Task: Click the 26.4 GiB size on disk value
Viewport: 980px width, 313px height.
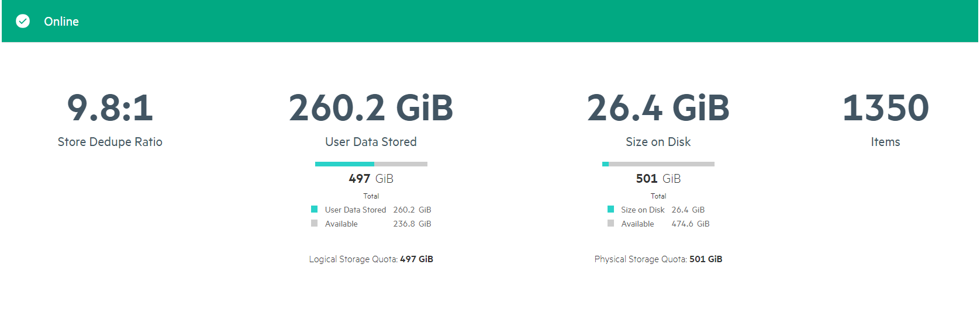Action: [x=658, y=108]
